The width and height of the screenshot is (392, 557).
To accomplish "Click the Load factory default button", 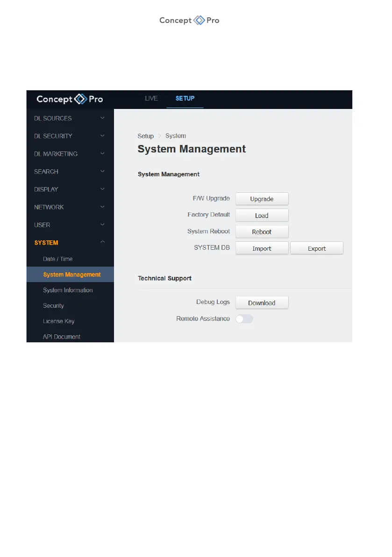I will click(x=262, y=215).
